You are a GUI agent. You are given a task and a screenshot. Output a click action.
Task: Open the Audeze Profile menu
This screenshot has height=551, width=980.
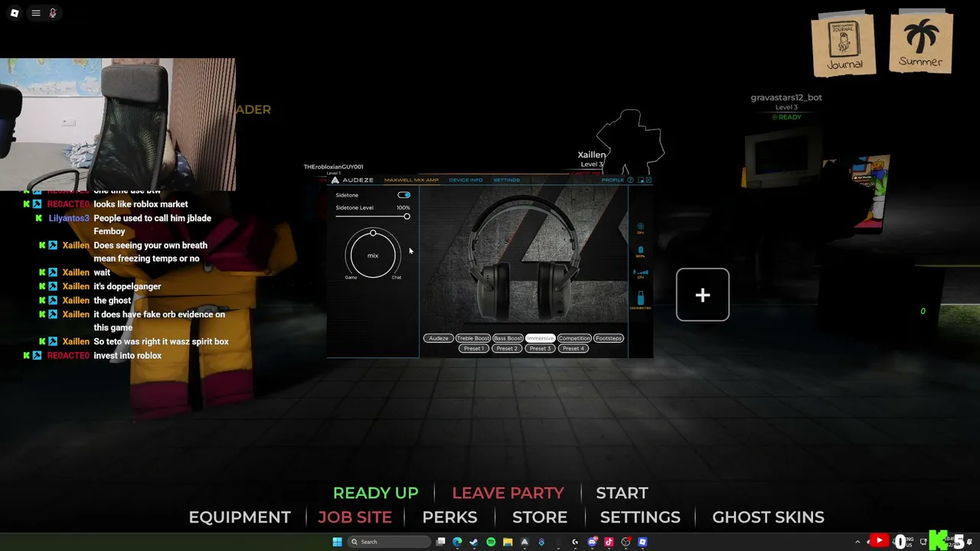pyautogui.click(x=612, y=180)
